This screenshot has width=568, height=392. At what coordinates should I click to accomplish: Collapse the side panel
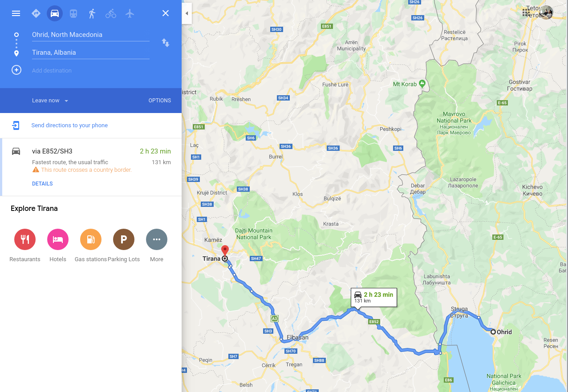click(187, 13)
